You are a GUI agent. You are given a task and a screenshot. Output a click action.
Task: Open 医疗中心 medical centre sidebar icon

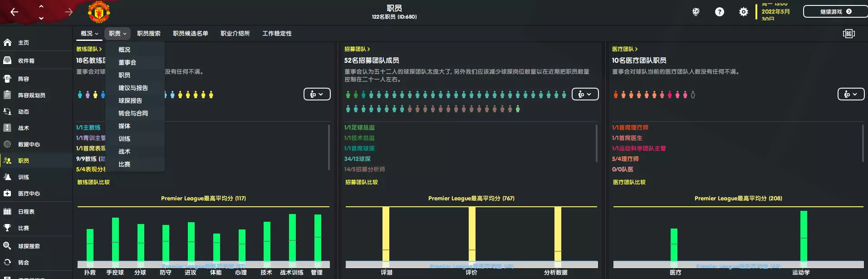click(7, 193)
